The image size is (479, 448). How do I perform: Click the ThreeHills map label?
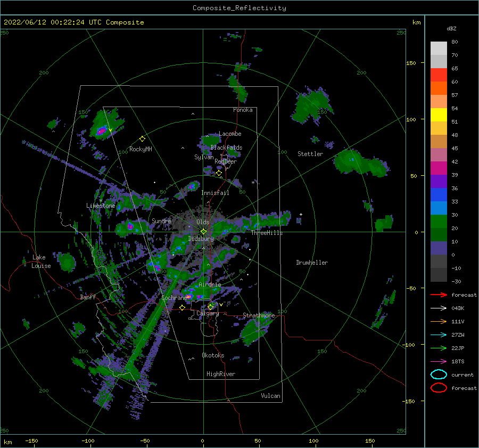267,233
